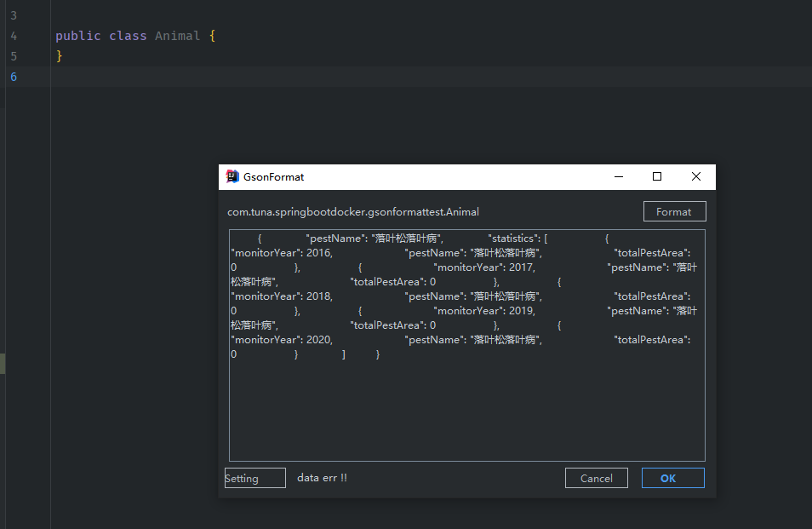Click the 'public' keyword in code
The width and height of the screenshot is (812, 529).
point(78,36)
